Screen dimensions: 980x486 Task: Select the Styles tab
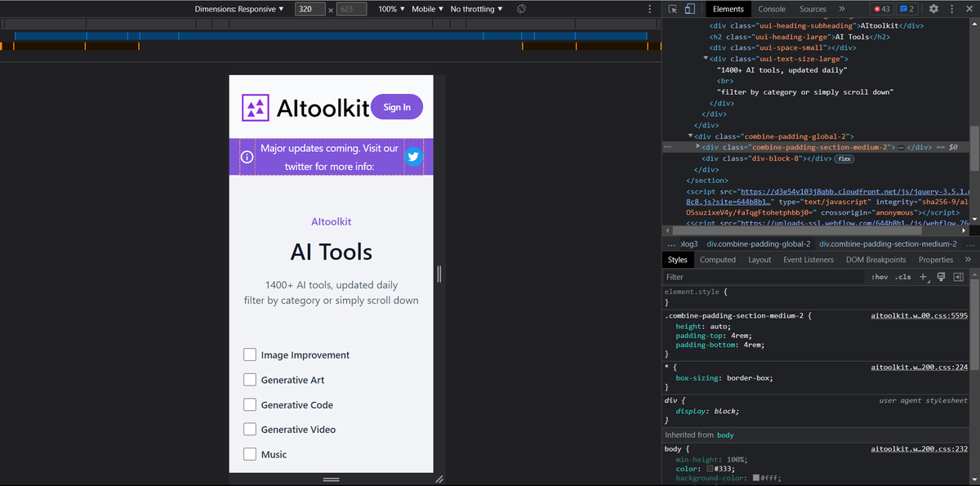pyautogui.click(x=678, y=260)
